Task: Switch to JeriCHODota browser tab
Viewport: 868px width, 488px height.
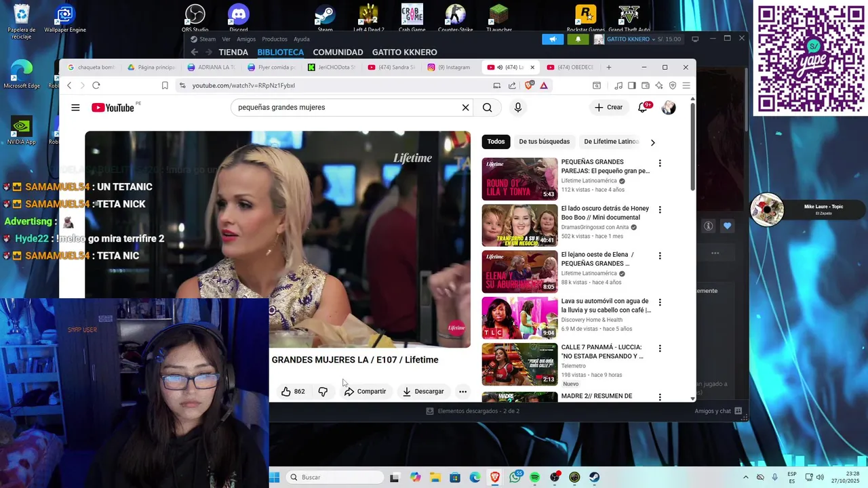Action: point(332,67)
